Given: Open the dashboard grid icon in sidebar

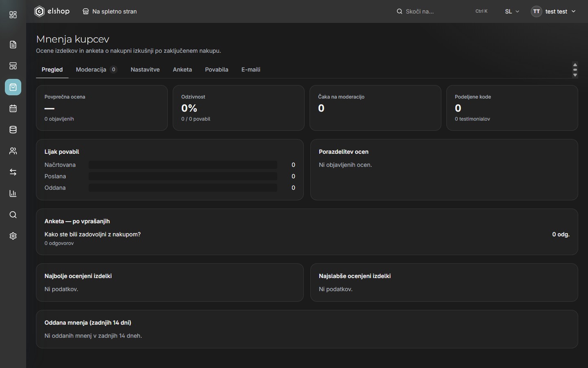Looking at the screenshot, I should coord(13,15).
